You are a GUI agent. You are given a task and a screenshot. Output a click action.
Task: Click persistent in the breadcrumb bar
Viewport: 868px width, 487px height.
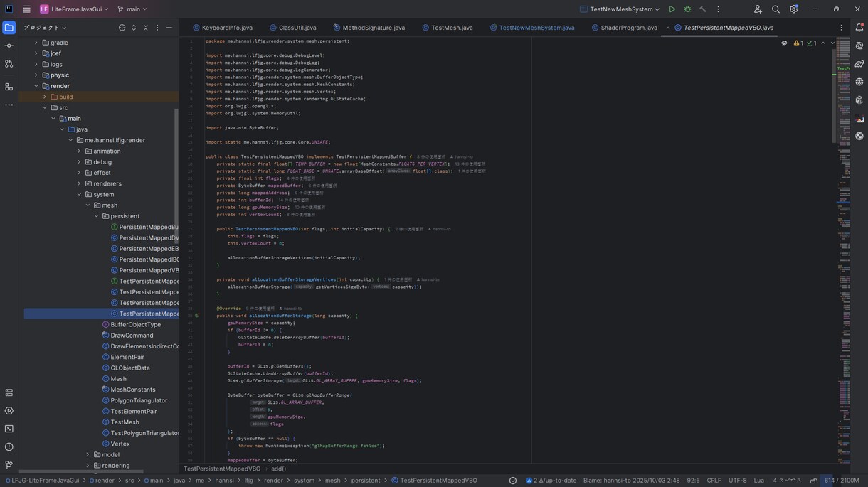tap(365, 481)
